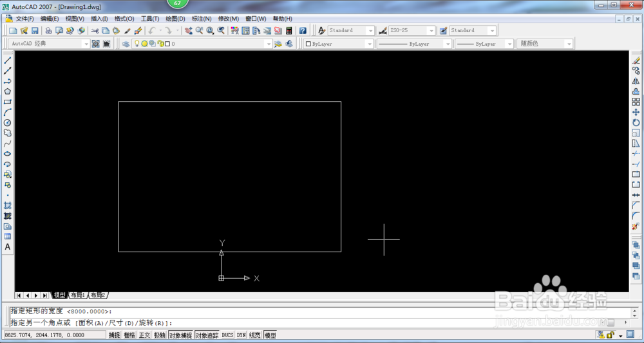
Task: Open the ByLayer linetype dropdown
Action: 448,44
